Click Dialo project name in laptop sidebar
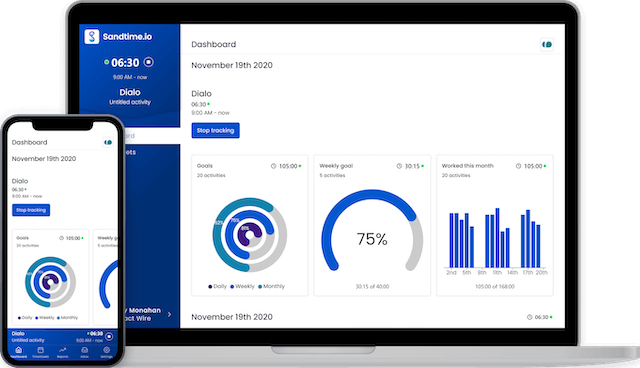The image size is (640, 368). [130, 92]
